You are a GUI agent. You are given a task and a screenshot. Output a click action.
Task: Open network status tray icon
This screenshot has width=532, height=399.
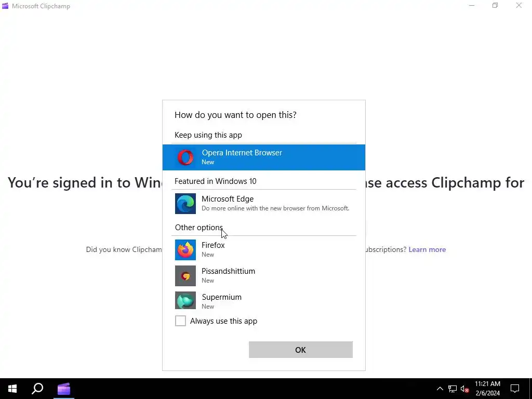point(453,389)
